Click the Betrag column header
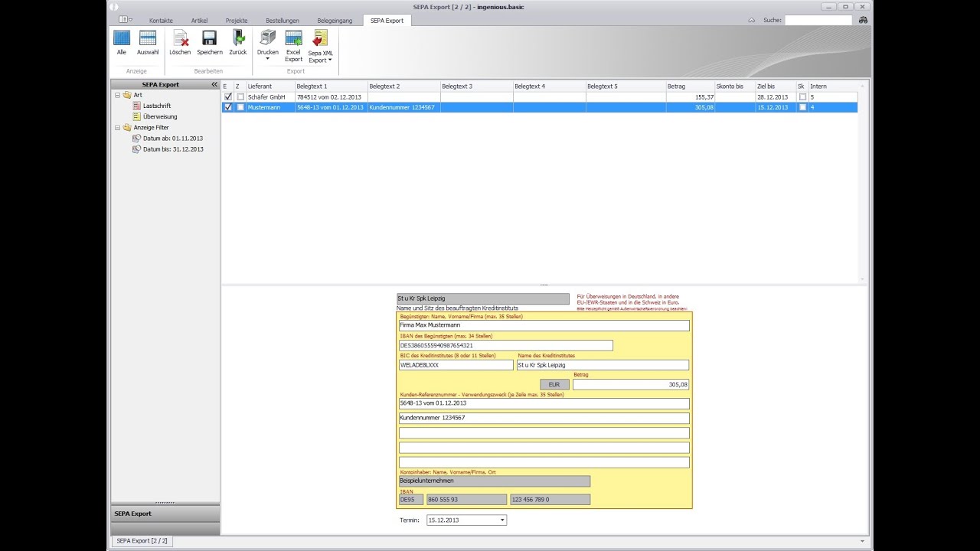 pos(689,86)
